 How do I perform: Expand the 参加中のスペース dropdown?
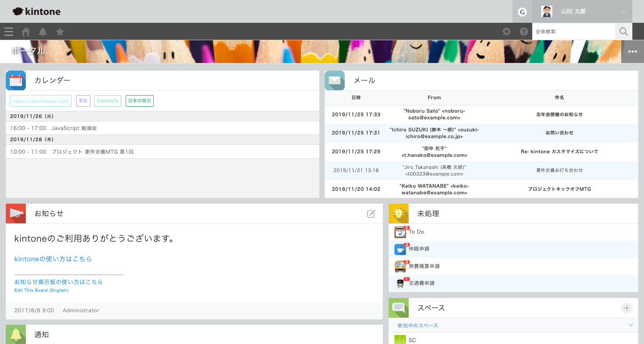point(631,325)
